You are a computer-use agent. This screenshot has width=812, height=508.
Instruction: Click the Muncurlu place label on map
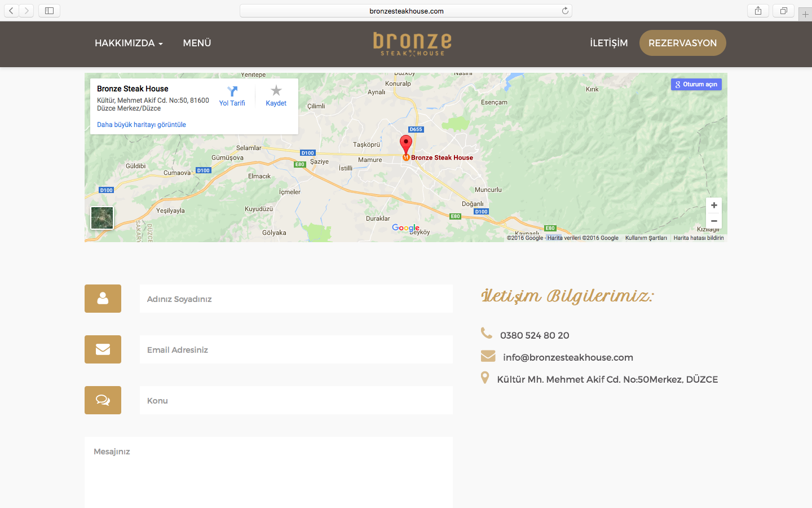pos(488,190)
